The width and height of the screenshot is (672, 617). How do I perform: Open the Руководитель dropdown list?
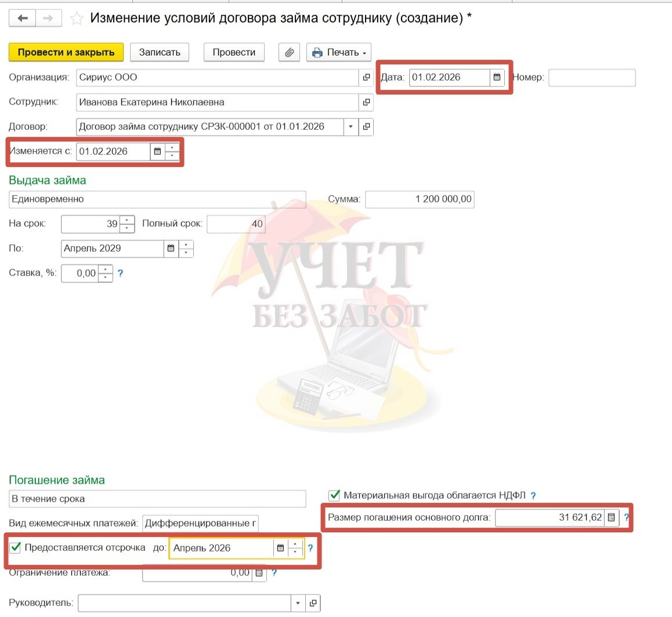click(x=298, y=603)
